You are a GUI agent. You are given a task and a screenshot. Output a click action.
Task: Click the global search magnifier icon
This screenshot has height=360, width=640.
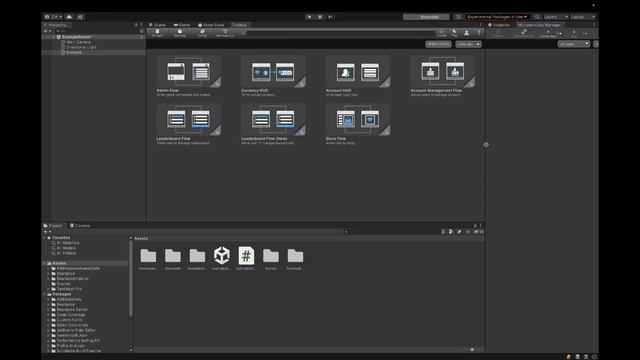pyautogui.click(x=537, y=17)
